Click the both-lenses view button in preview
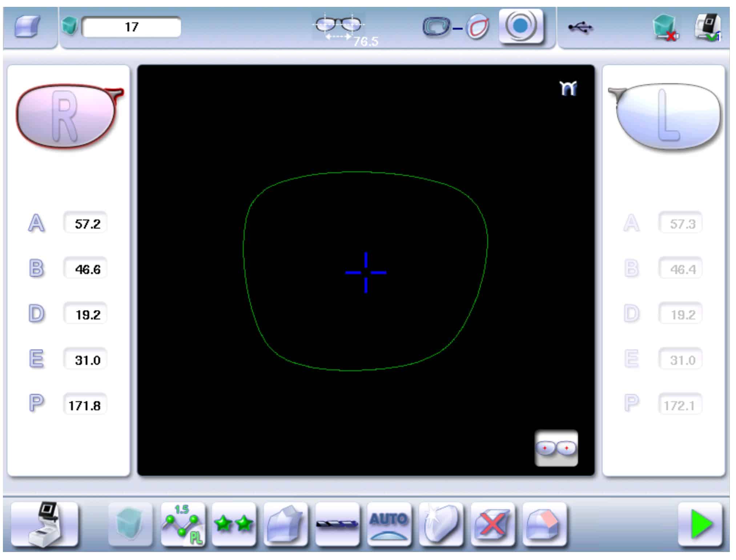 [556, 448]
